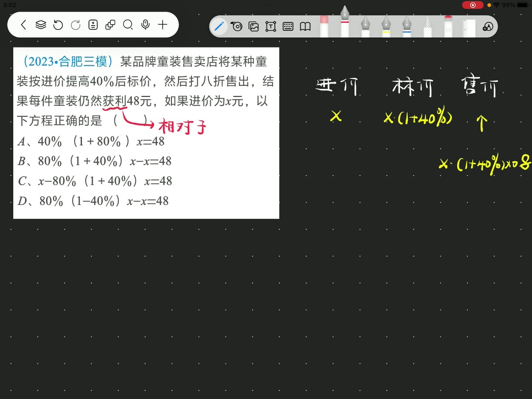Click answer option D 80%(1−40%)x−x=48
The height and width of the screenshot is (399, 532).
click(x=93, y=201)
